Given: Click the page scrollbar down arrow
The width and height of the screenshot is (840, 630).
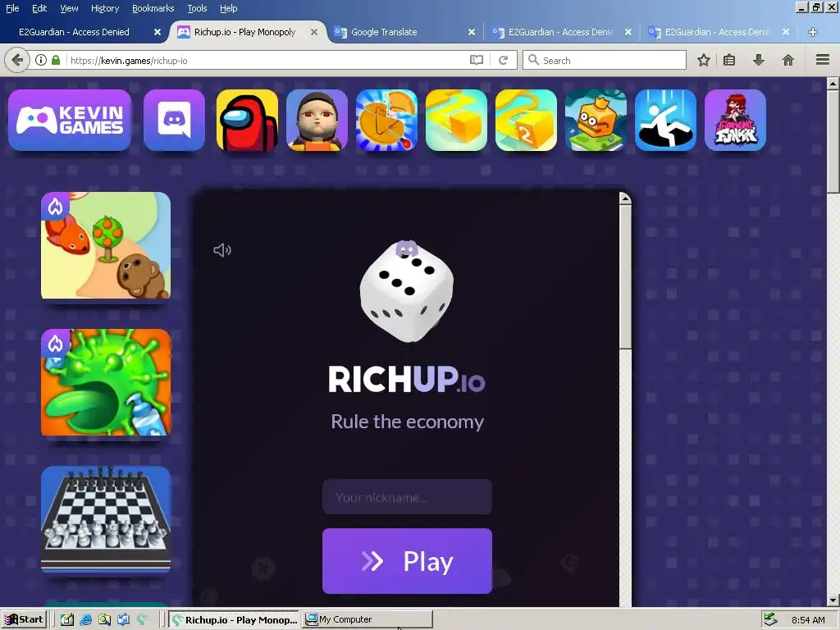Looking at the screenshot, I should coord(833,600).
